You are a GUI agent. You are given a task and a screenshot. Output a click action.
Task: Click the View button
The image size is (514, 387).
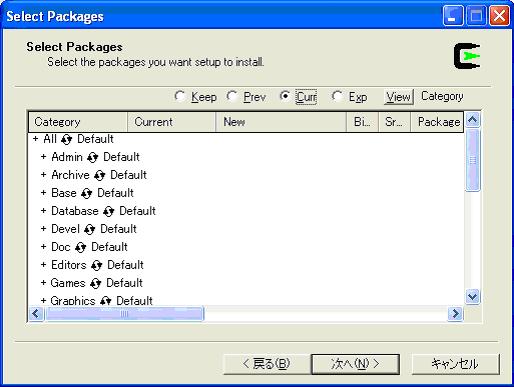click(x=398, y=97)
